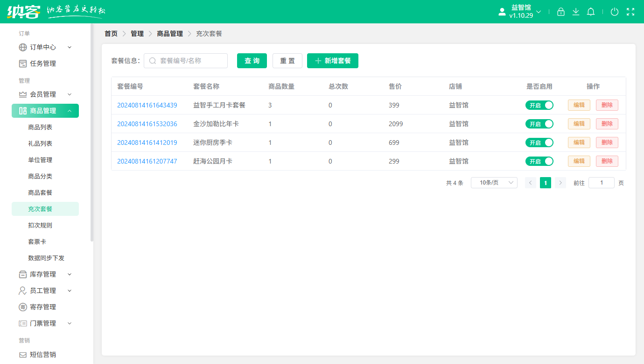This screenshot has width=644, height=364.
Task: Click the power/logout icon in the header
Action: click(615, 12)
